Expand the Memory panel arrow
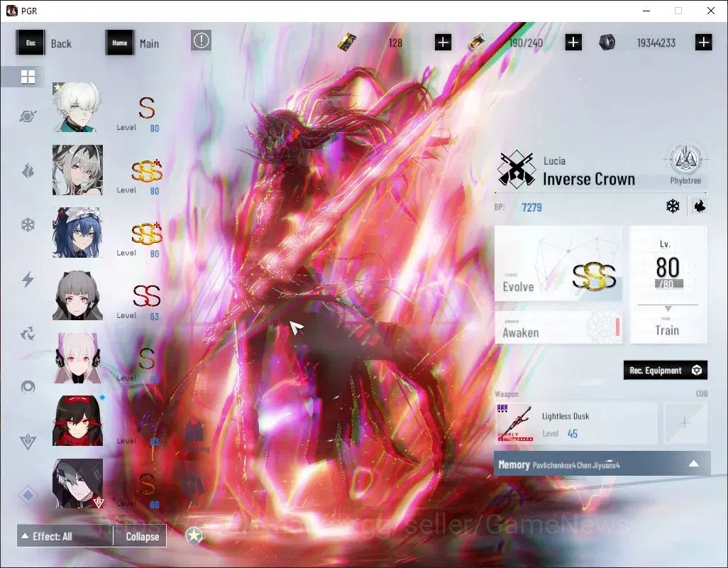Image resolution: width=728 pixels, height=568 pixels. click(694, 464)
